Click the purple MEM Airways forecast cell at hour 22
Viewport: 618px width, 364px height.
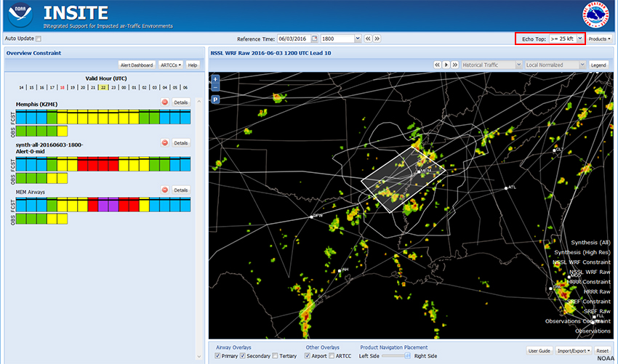[103, 205]
